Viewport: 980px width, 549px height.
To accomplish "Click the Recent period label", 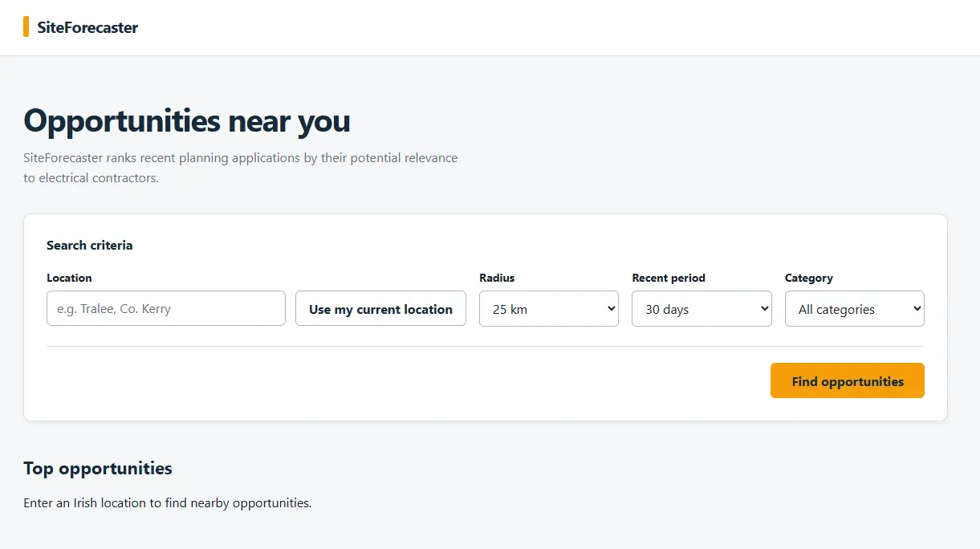I will pyautogui.click(x=669, y=278).
